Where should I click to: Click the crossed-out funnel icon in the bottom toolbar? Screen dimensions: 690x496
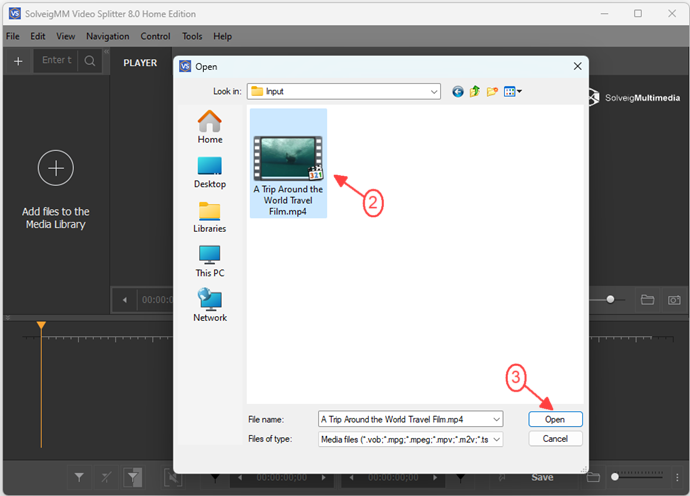coord(106,477)
